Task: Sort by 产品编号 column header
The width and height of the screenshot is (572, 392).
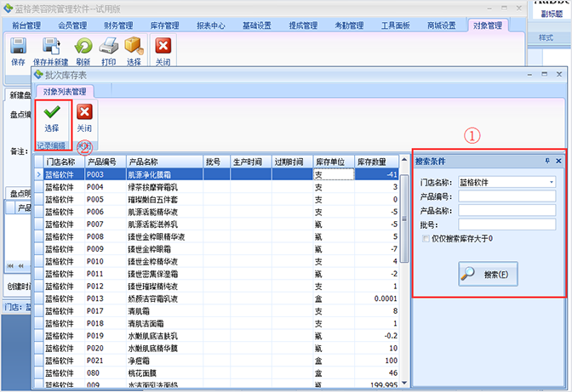Action: [x=106, y=162]
